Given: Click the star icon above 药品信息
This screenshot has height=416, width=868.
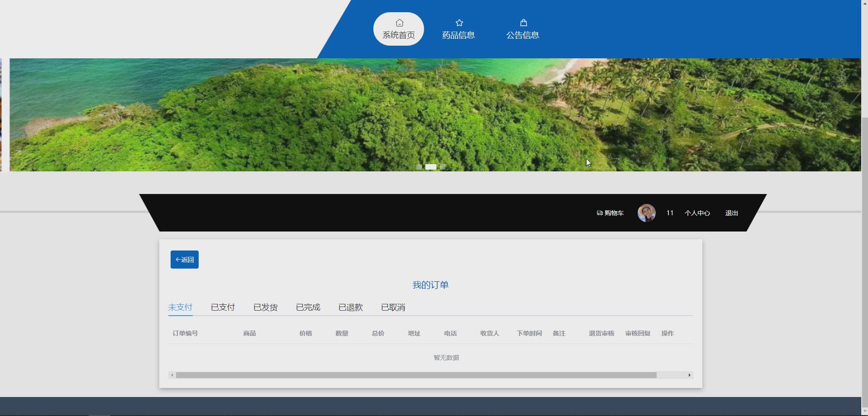Looking at the screenshot, I should pos(459,23).
